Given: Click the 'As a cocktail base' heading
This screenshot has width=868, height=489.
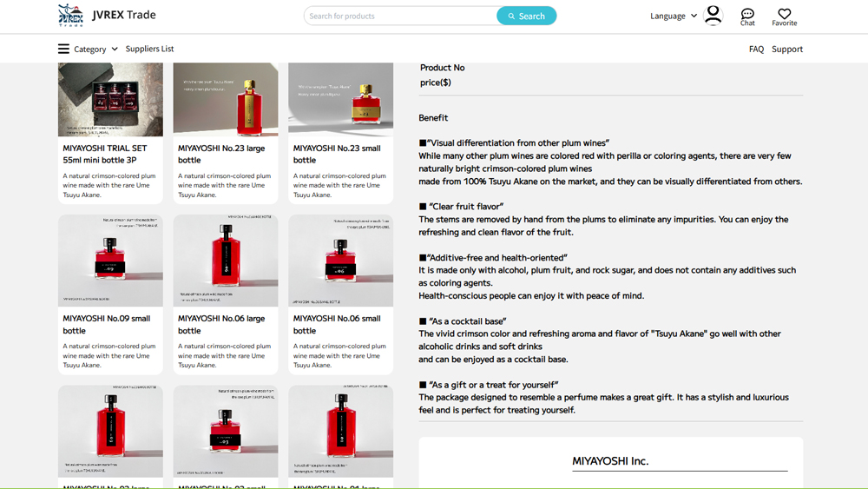Looking at the screenshot, I should (463, 321).
